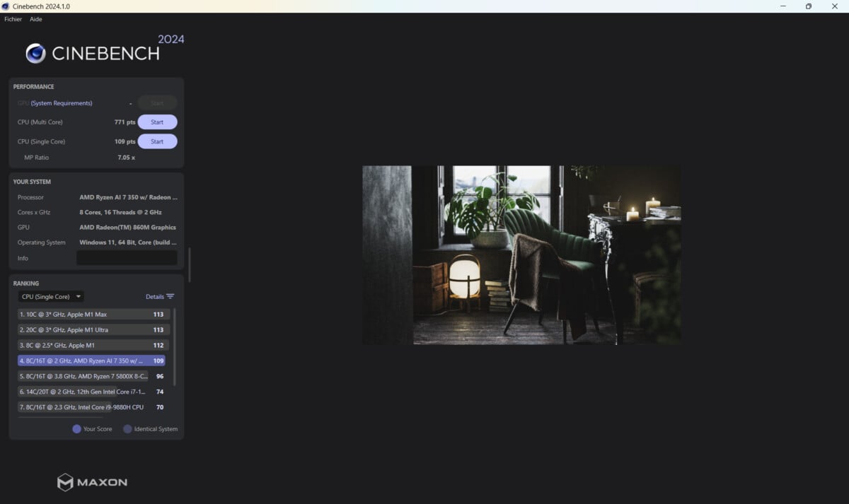Click the Cinebench logo sphere icon
Screen dimensions: 849x504
35,54
